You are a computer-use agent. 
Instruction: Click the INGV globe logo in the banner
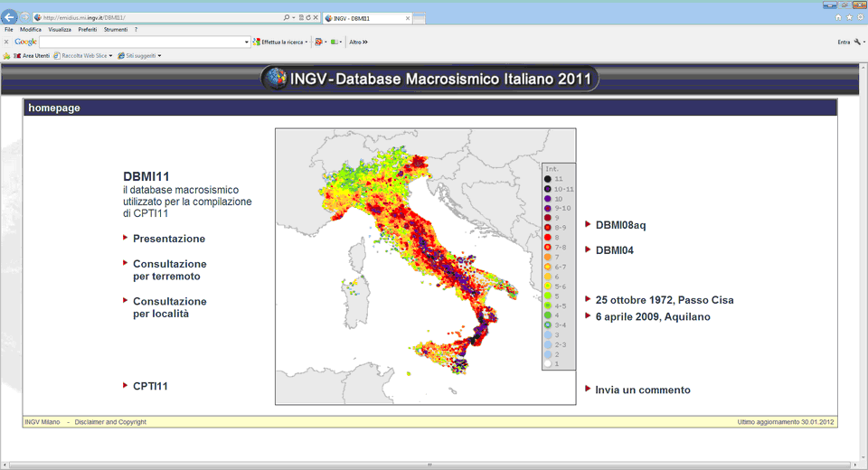pyautogui.click(x=275, y=79)
